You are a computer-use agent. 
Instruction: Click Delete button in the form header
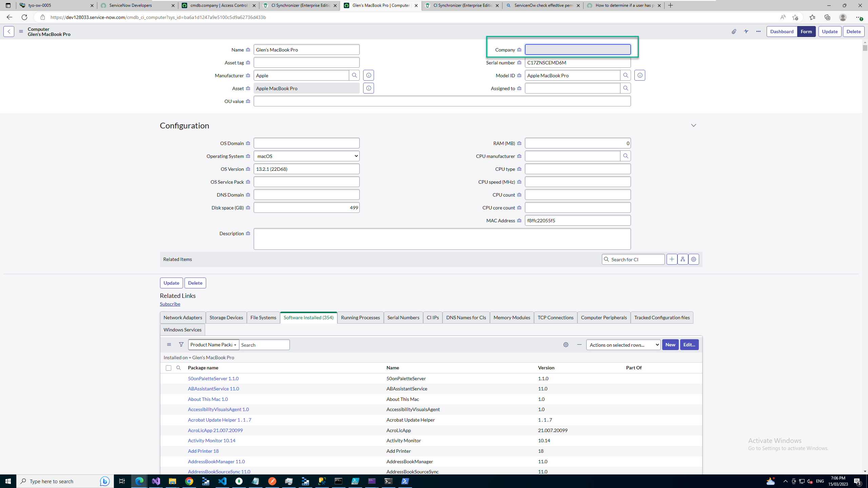tap(853, 32)
